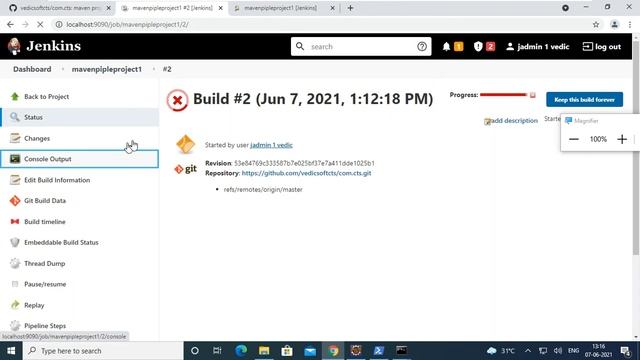This screenshot has height=360, width=640.
Task: Click the failed build red X status icon
Action: [x=177, y=100]
